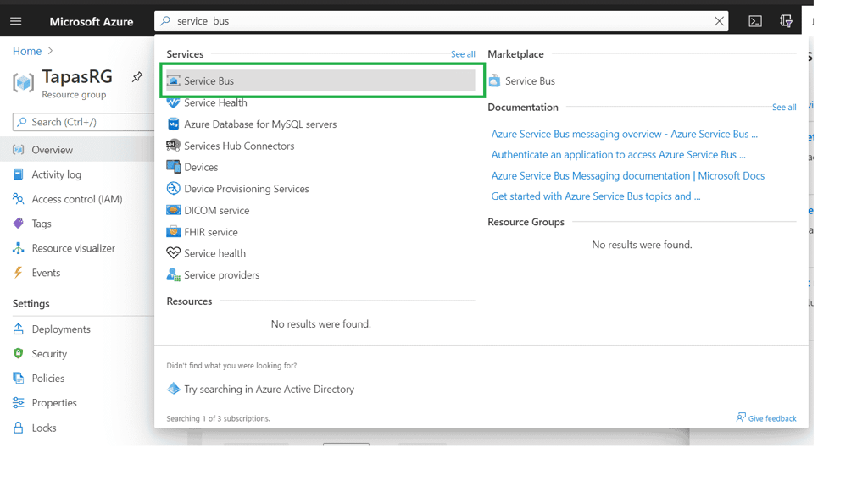
Task: View Tags for the resource group
Action: 40,223
